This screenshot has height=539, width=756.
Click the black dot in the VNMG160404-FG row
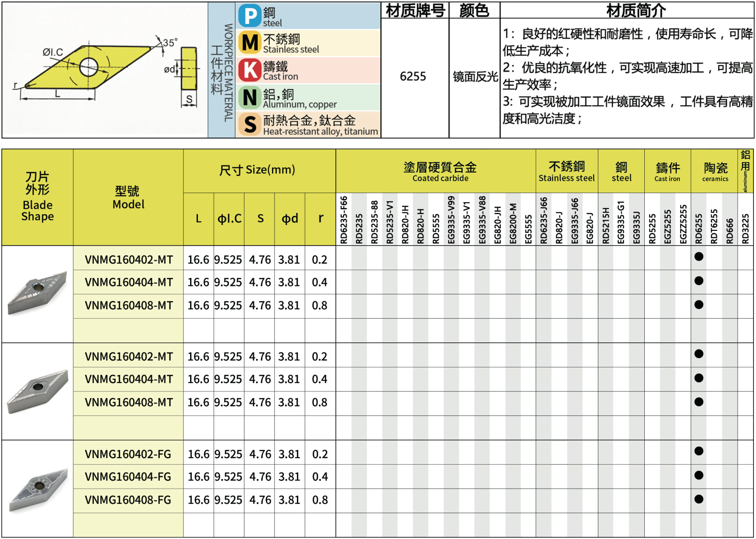click(699, 476)
